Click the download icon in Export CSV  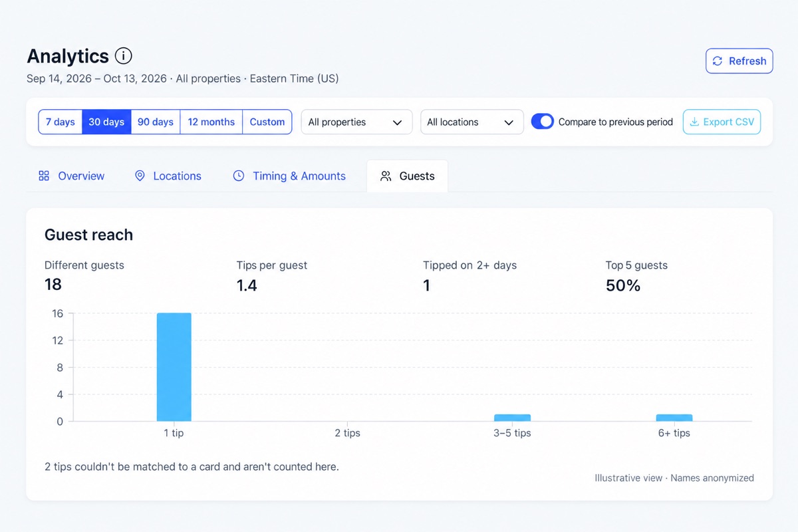(694, 122)
